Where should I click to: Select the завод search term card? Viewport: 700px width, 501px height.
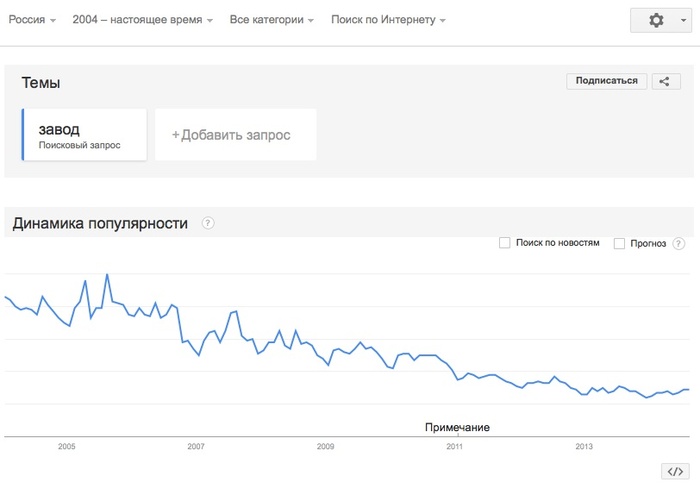(84, 135)
